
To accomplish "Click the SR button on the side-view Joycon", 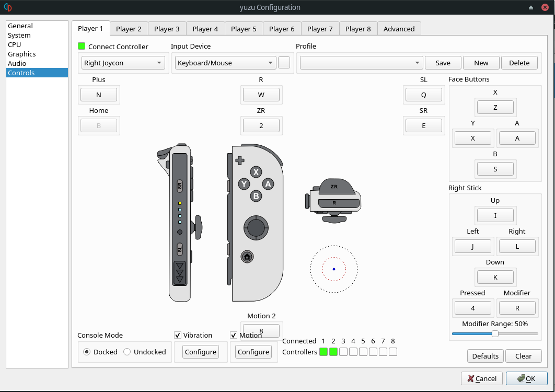I will click(x=180, y=185).
